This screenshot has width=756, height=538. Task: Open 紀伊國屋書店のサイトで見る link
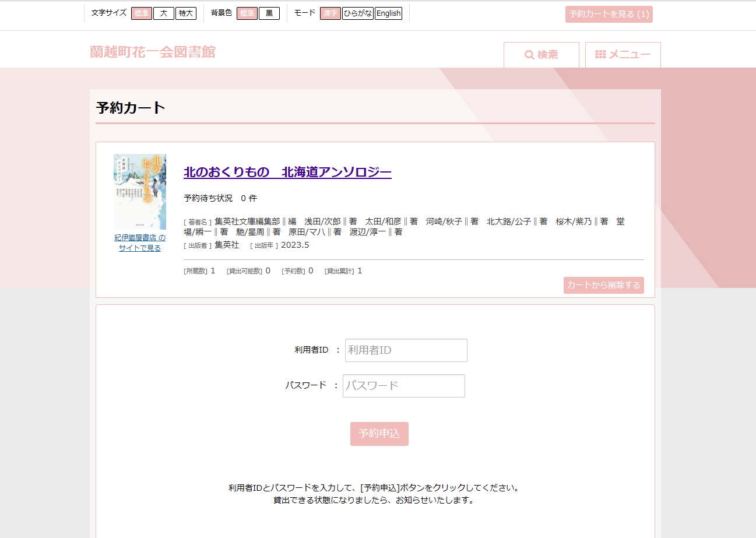tap(140, 243)
